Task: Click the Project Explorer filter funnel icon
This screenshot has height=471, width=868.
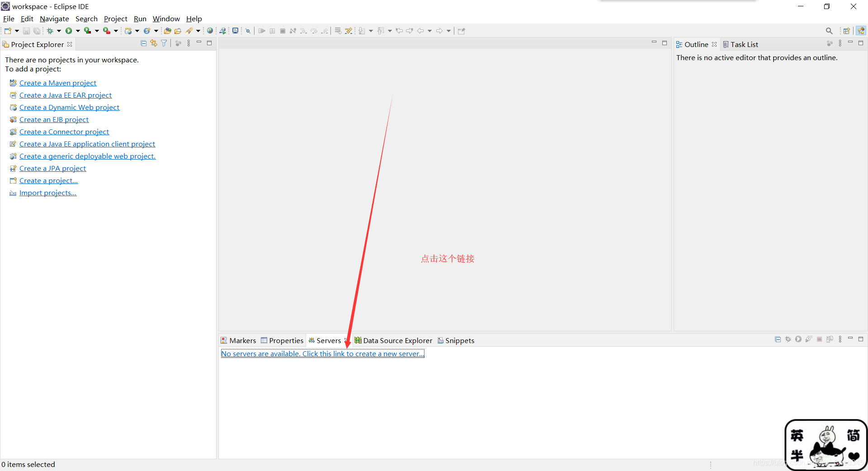Action: pyautogui.click(x=164, y=43)
